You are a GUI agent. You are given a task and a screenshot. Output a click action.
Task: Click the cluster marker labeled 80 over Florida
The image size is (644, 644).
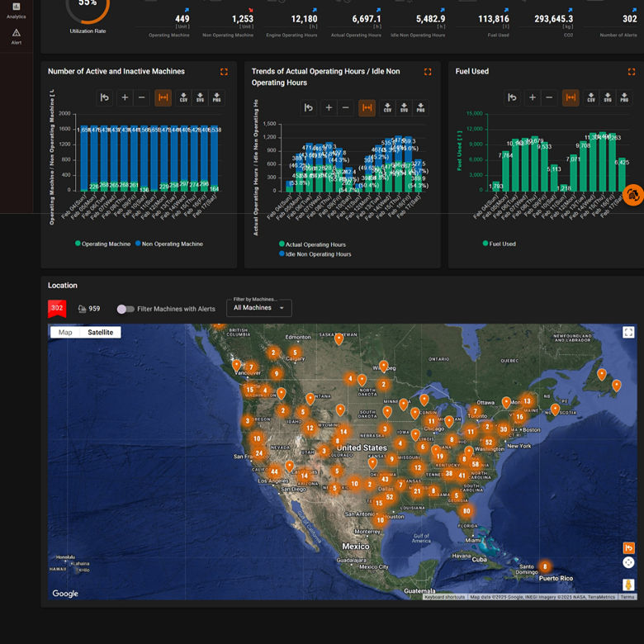(467, 510)
